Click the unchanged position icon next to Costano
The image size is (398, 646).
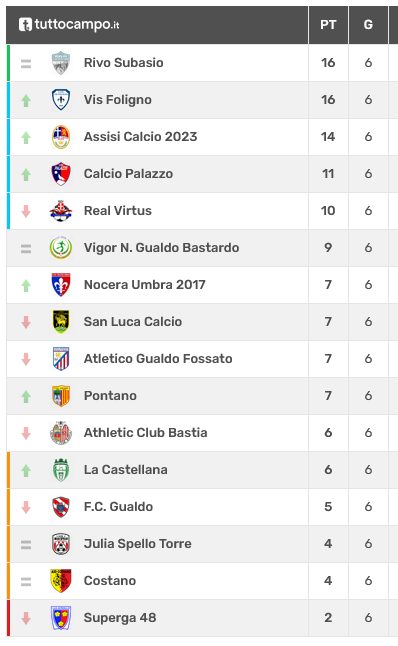pyautogui.click(x=26, y=581)
